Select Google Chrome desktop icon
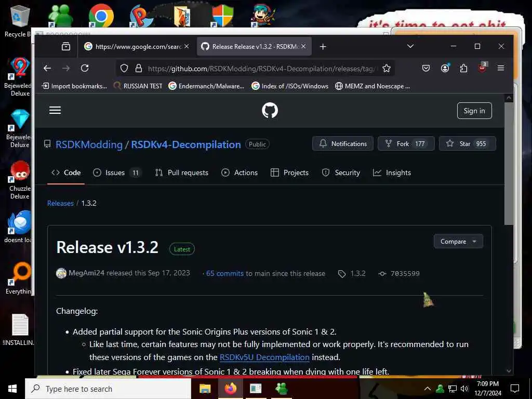The height and width of the screenshot is (399, 532). (x=101, y=16)
